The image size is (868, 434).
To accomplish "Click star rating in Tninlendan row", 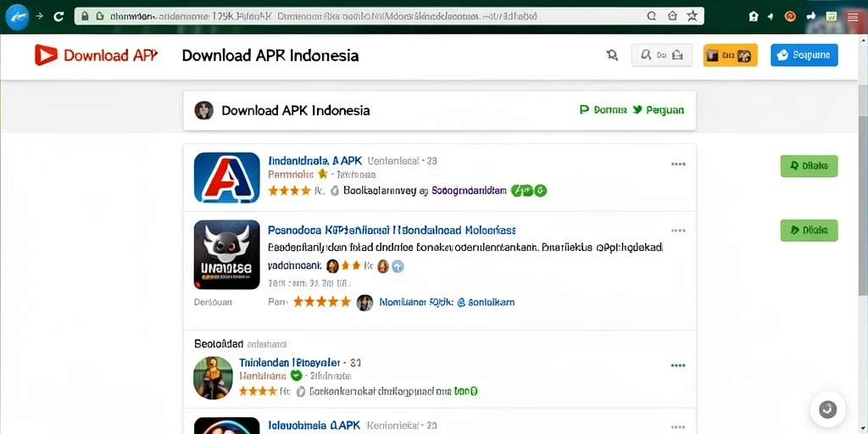I will [x=258, y=391].
